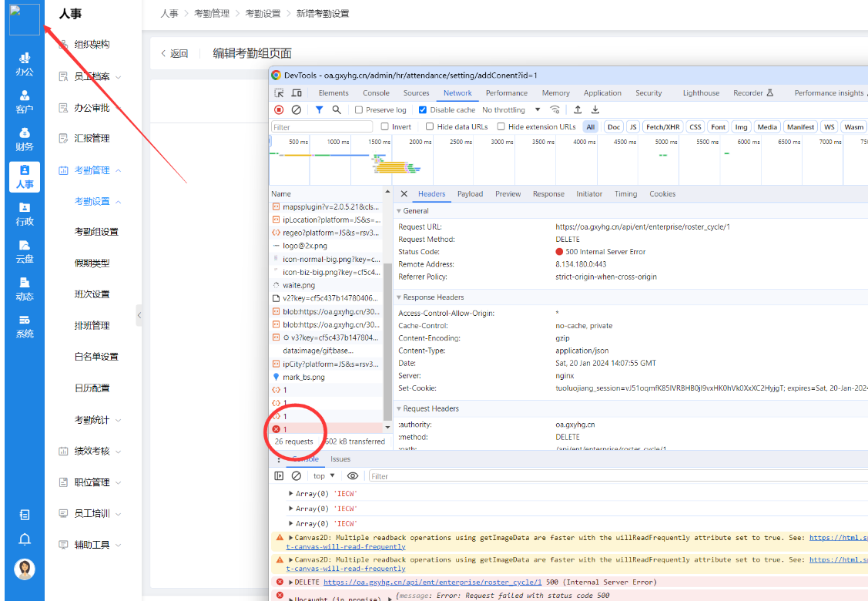Click the live expression eye icon
The image size is (868, 601).
[353, 476]
